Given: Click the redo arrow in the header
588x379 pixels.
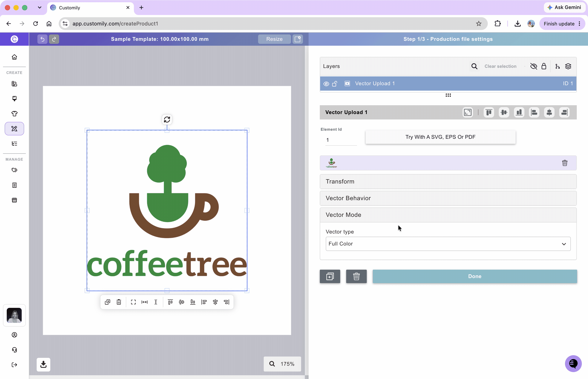Looking at the screenshot, I should [54, 39].
